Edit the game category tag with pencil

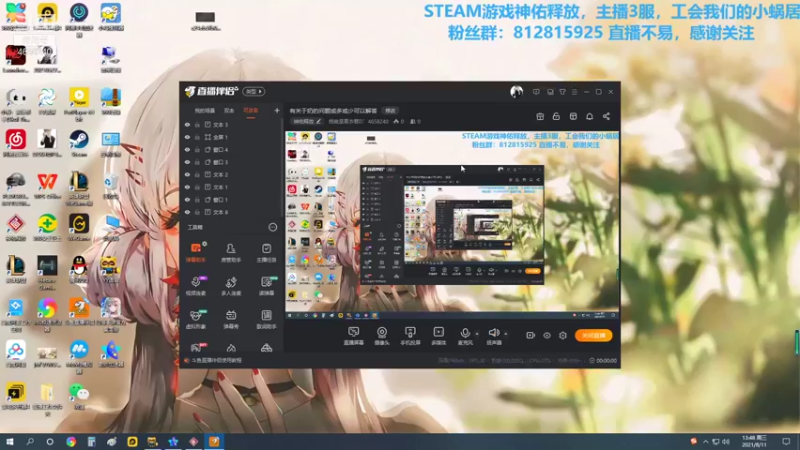(x=307, y=121)
